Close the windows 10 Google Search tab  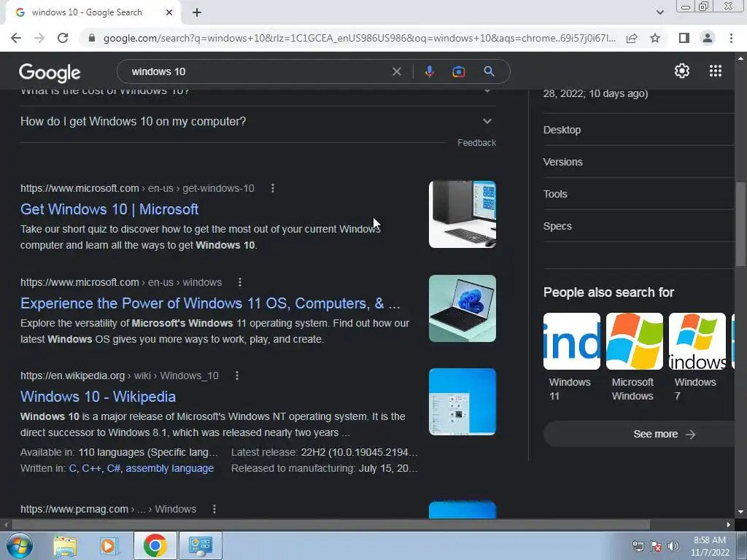pos(169,13)
